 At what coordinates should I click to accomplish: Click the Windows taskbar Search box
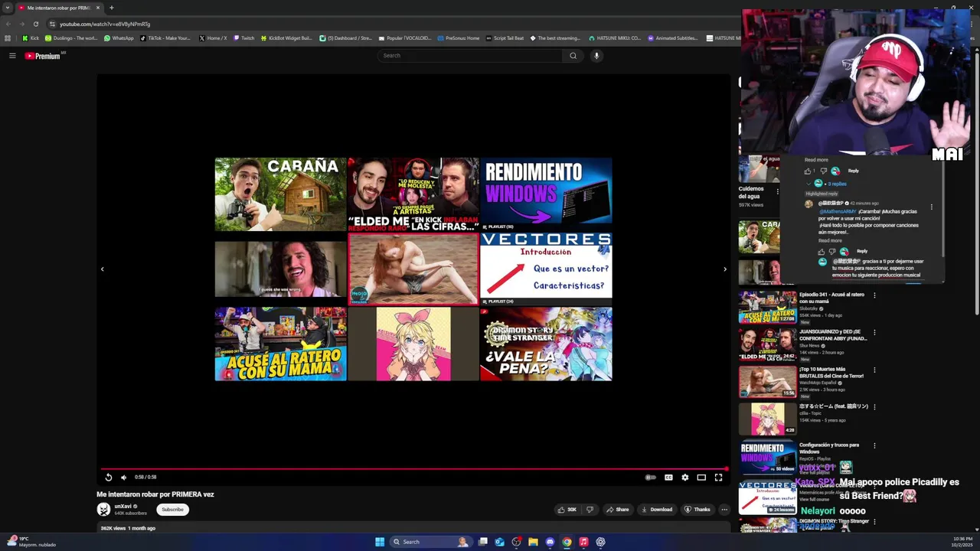pyautogui.click(x=430, y=542)
